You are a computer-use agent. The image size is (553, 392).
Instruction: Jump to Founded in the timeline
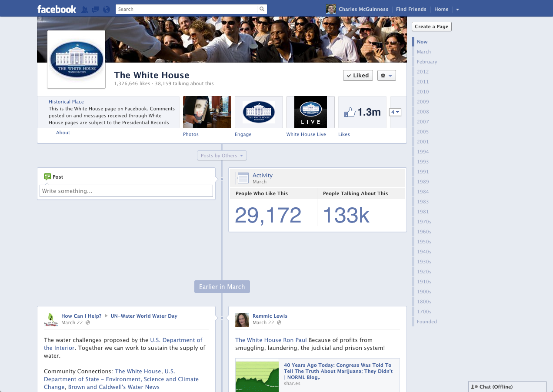(x=427, y=322)
